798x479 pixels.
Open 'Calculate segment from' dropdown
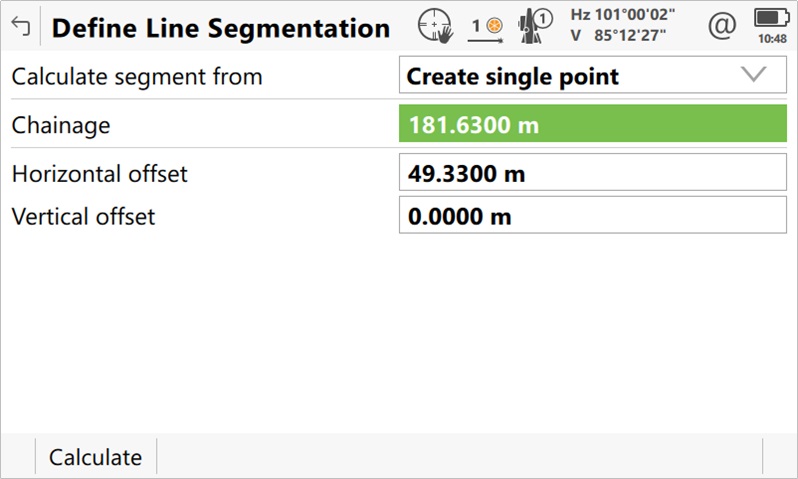[592, 75]
